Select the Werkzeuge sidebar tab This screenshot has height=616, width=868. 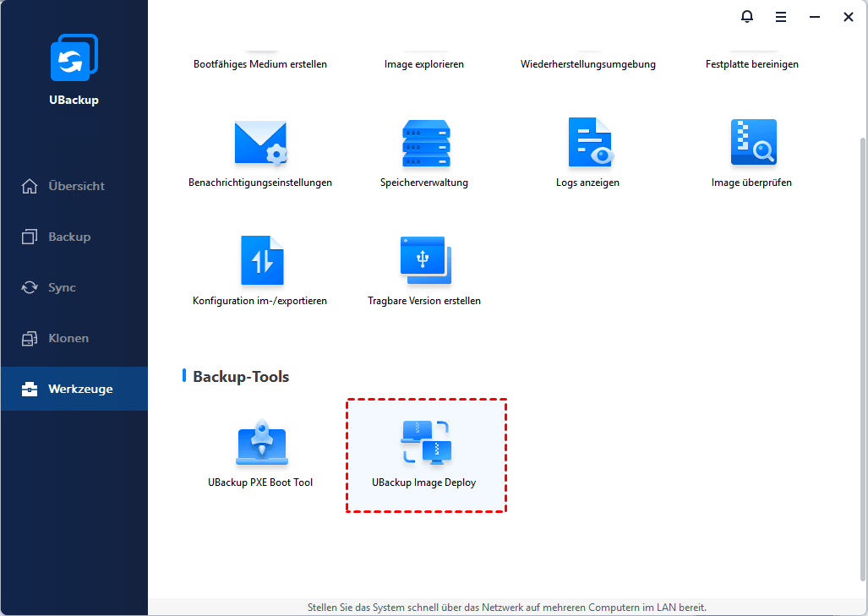click(x=79, y=389)
